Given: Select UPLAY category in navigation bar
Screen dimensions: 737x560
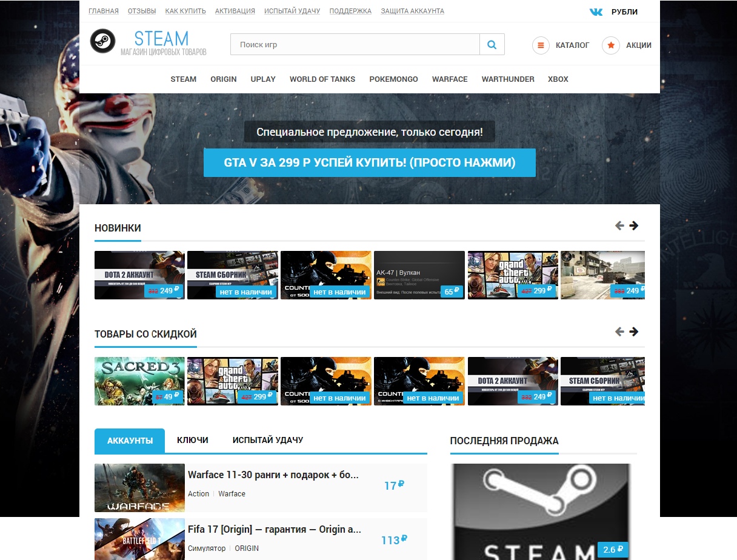Looking at the screenshot, I should pyautogui.click(x=263, y=79).
